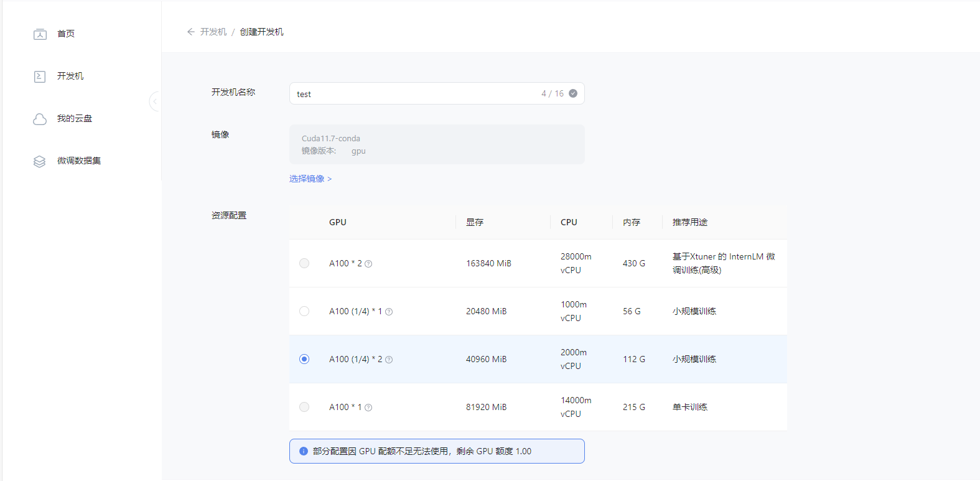
Task: Click the 14000m vCPU cell
Action: coord(576,407)
